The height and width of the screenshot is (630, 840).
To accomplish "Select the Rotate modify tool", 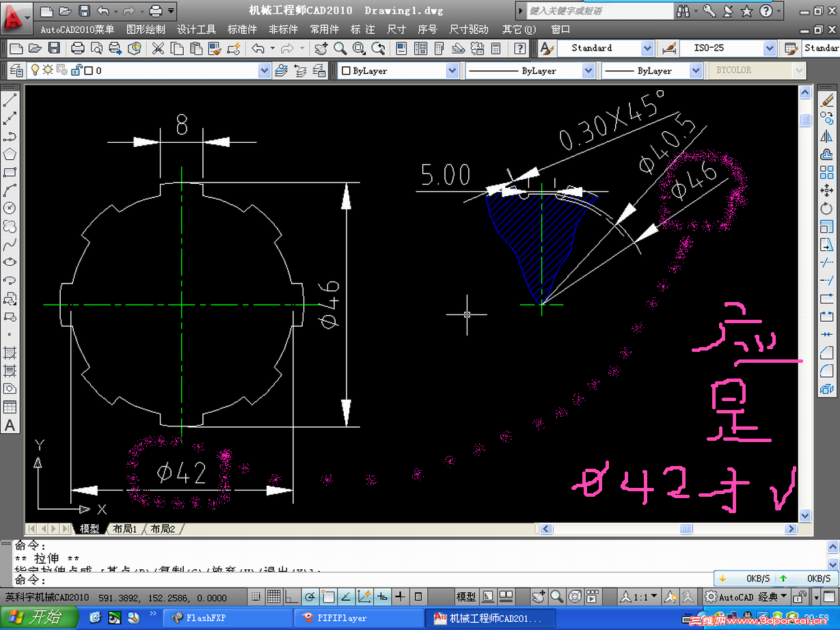I will point(827,208).
